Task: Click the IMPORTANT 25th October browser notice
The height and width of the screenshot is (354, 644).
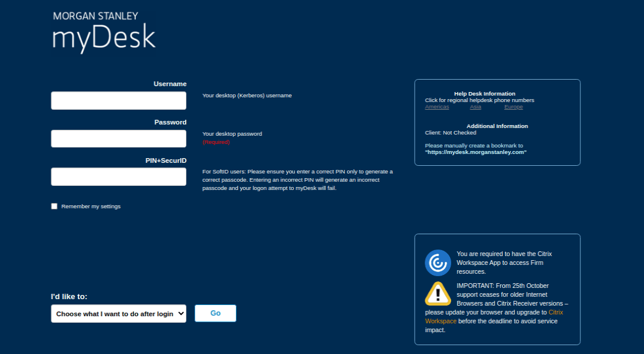Action: point(497,307)
